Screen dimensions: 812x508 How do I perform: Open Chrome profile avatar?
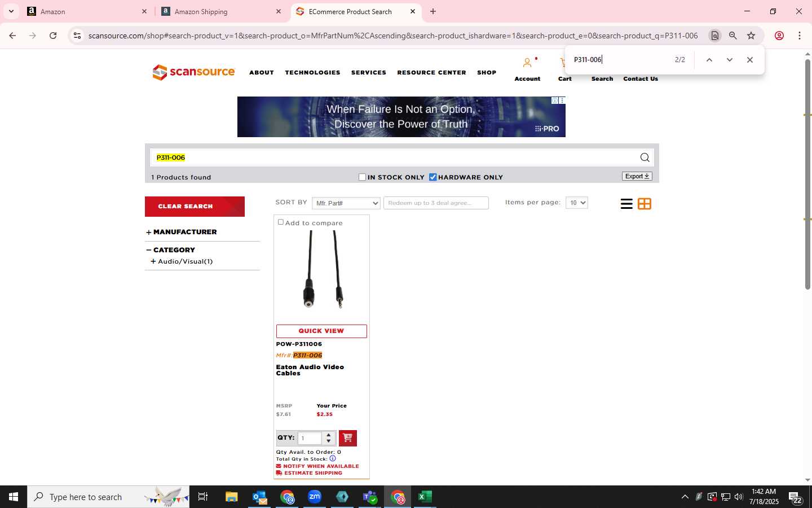click(x=779, y=36)
